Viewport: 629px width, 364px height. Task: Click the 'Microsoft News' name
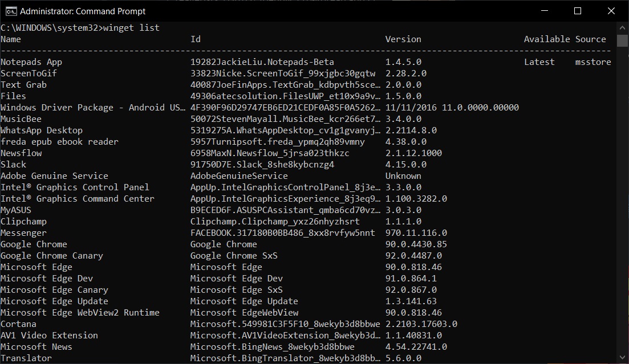(36, 347)
